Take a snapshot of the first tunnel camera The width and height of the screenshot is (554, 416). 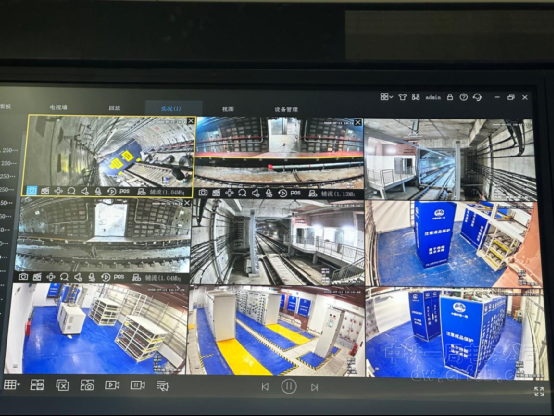click(x=32, y=191)
